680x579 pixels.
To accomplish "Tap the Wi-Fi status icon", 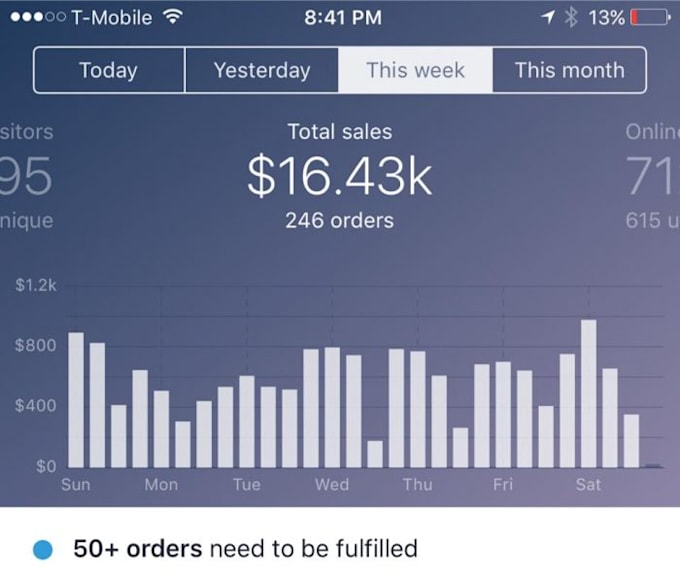I will [x=175, y=18].
